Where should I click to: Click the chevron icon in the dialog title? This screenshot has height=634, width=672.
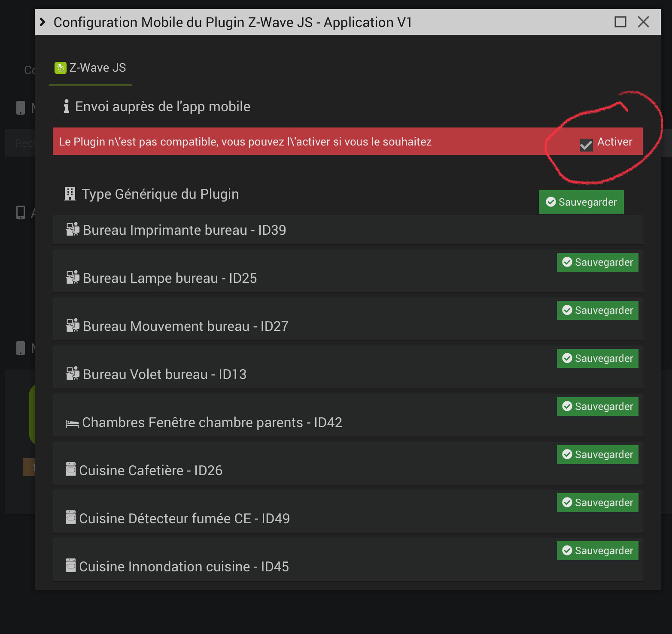[x=43, y=22]
